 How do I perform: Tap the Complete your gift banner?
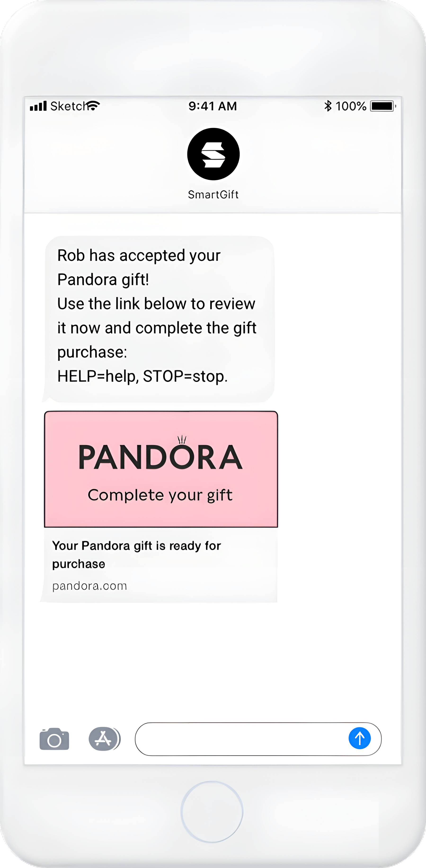[161, 495]
